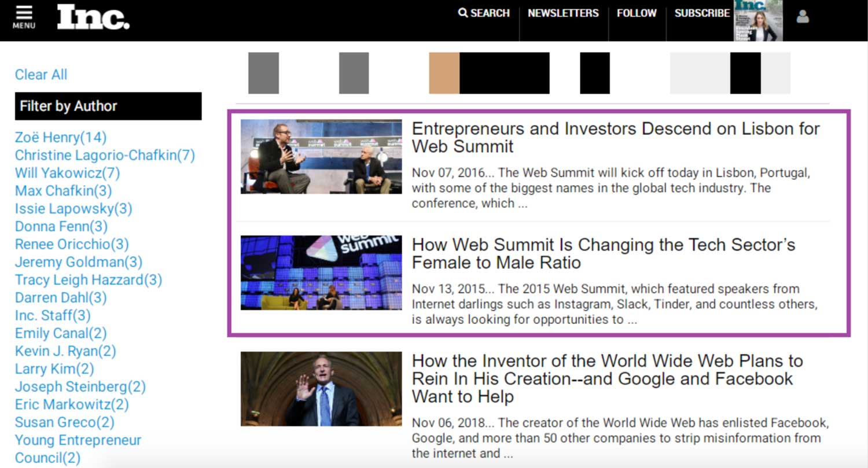The image size is (868, 468).
Task: Open the hamburger MENU icon
Action: coord(24,17)
